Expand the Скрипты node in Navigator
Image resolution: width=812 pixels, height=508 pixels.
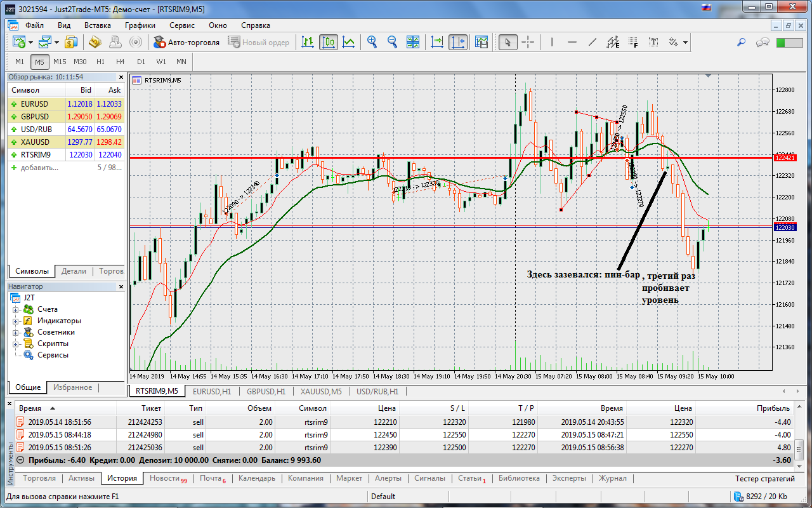click(x=15, y=344)
